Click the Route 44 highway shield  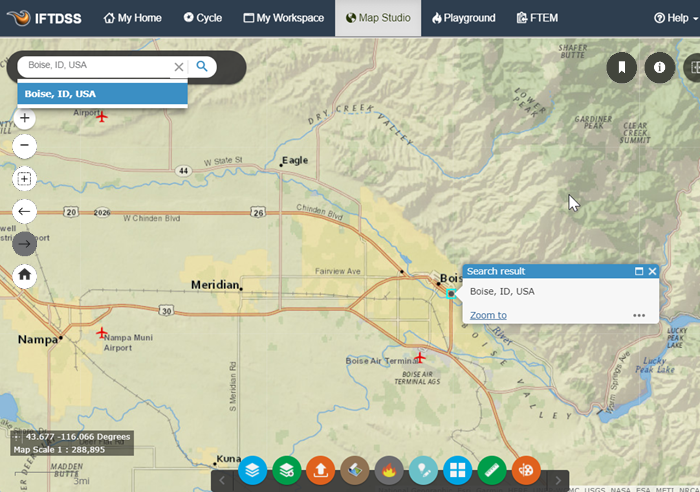(183, 171)
